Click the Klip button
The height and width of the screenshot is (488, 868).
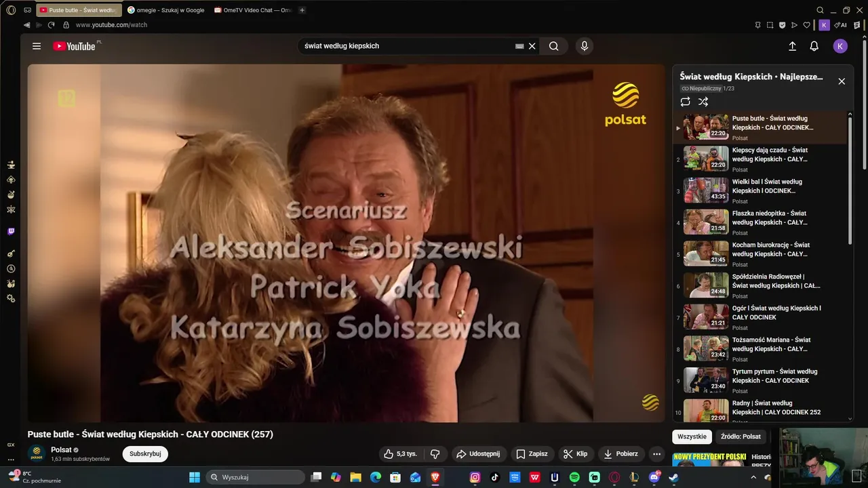tap(576, 453)
